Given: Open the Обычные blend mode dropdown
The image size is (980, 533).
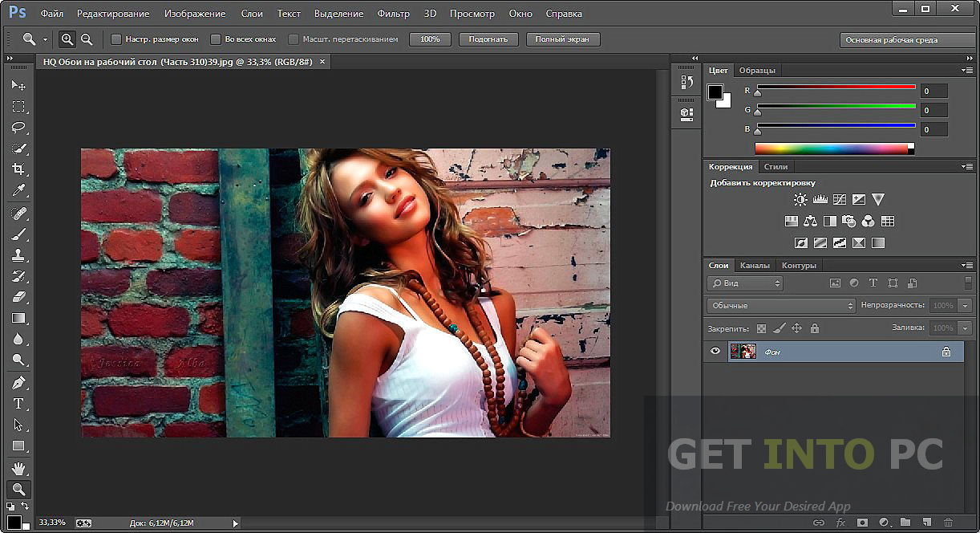Looking at the screenshot, I should tap(782, 306).
